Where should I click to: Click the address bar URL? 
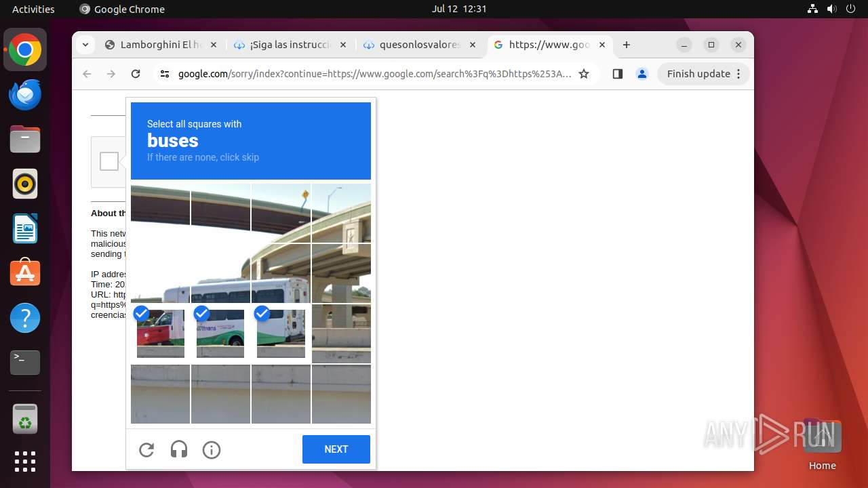pos(374,74)
